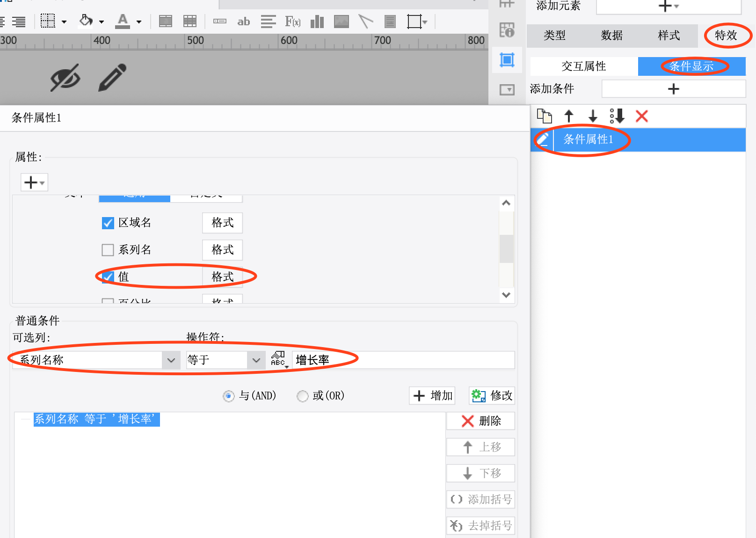The height and width of the screenshot is (538, 756).
Task: Switch to the 类型 tab
Action: tap(555, 35)
